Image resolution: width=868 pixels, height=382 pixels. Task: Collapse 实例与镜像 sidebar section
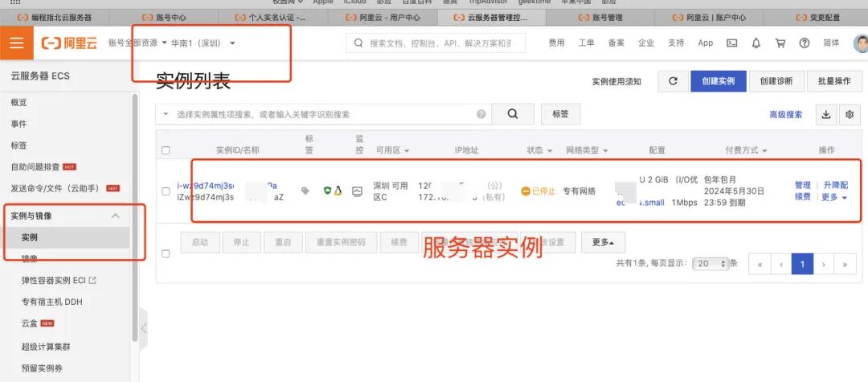click(x=115, y=216)
